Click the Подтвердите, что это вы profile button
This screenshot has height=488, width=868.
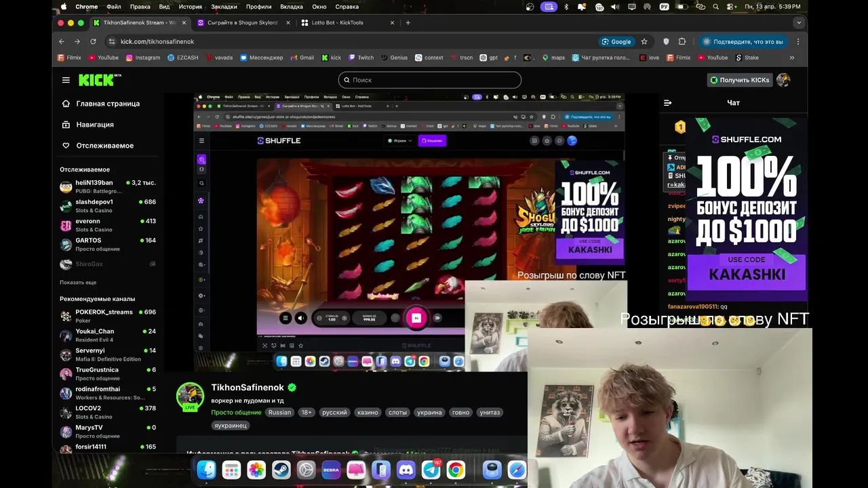click(x=743, y=41)
